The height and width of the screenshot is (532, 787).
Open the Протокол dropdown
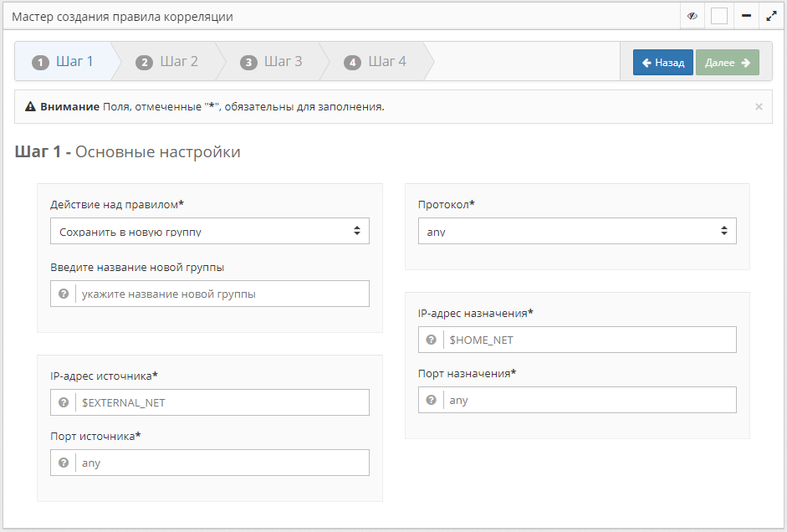coord(577,231)
